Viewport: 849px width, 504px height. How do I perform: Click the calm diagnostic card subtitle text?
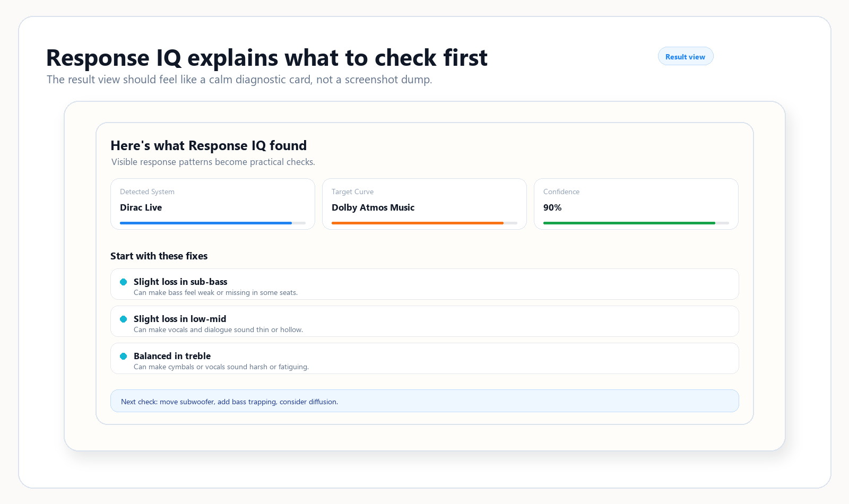[x=239, y=80]
